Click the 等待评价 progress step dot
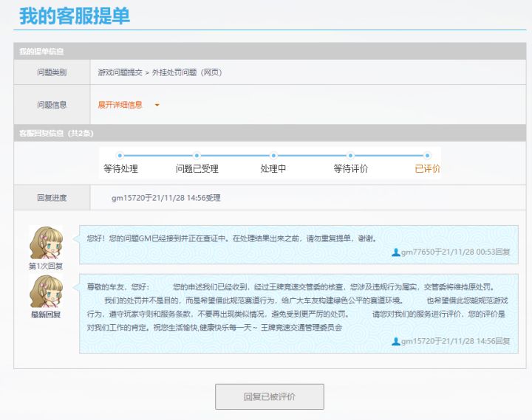The height and width of the screenshot is (420, 532). 350,156
